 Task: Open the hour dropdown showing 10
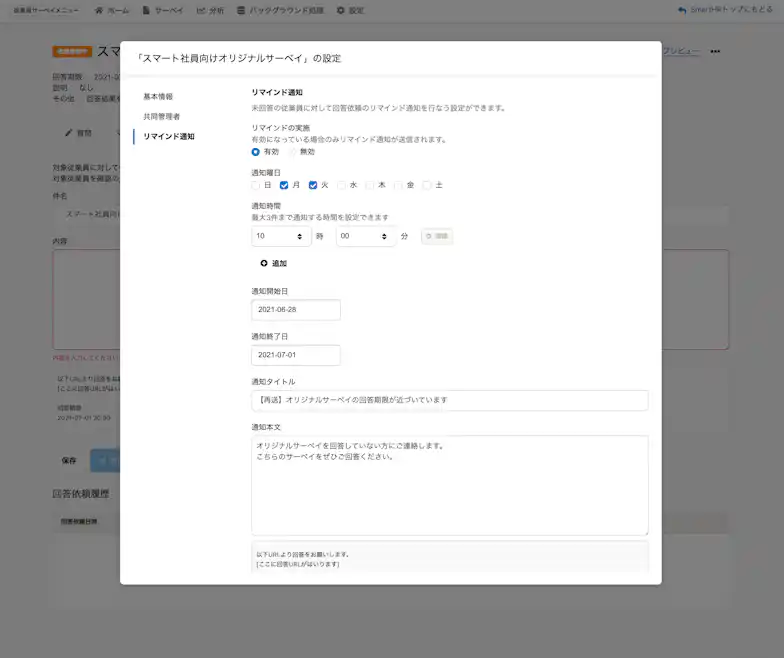(x=281, y=236)
